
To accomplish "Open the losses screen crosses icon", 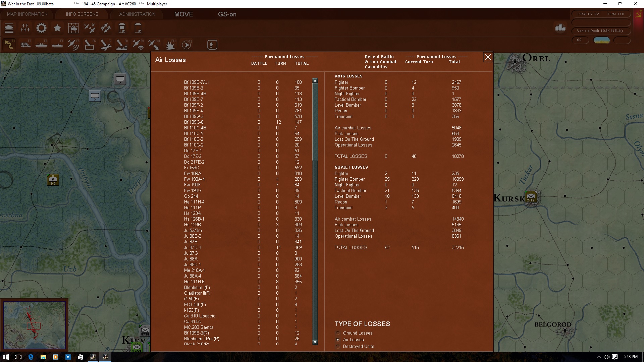I will 25,28.
